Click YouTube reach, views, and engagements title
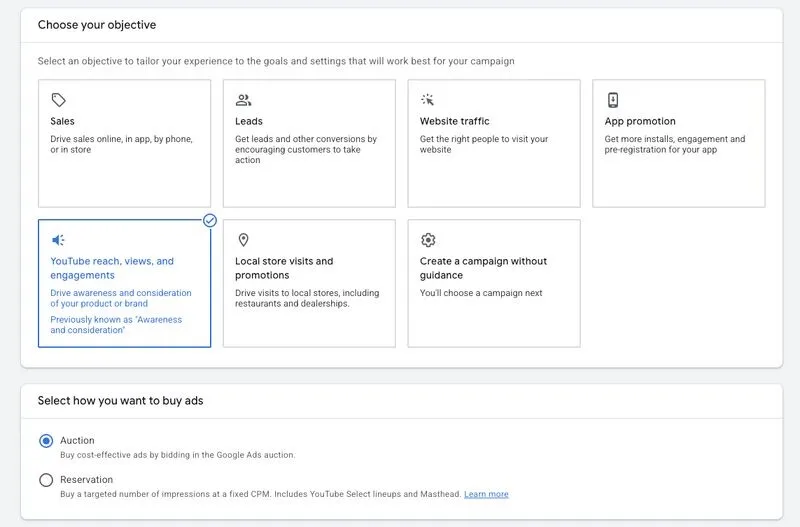This screenshot has width=800, height=527. [x=112, y=268]
